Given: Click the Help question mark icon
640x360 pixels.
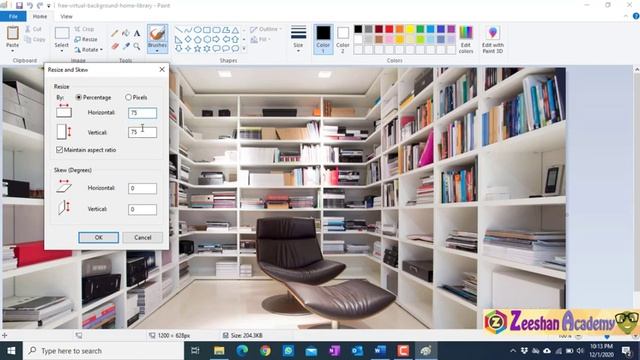Looking at the screenshot, I should click(x=636, y=16).
